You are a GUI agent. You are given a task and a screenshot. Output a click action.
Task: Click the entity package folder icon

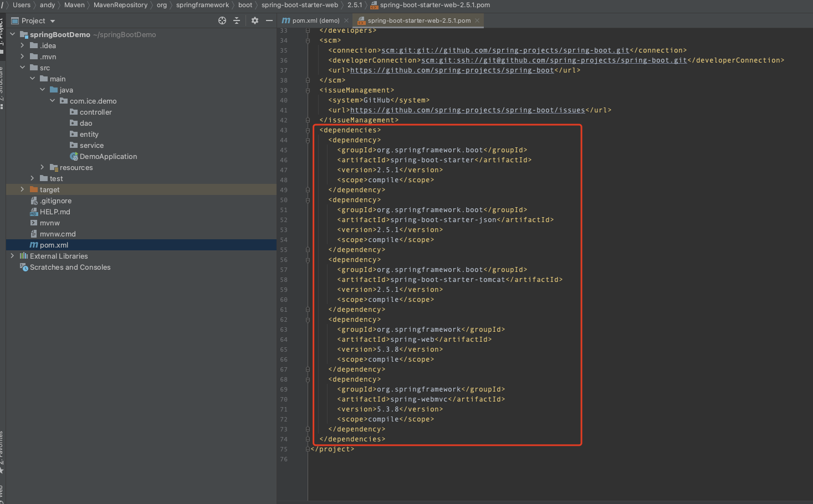(74, 134)
